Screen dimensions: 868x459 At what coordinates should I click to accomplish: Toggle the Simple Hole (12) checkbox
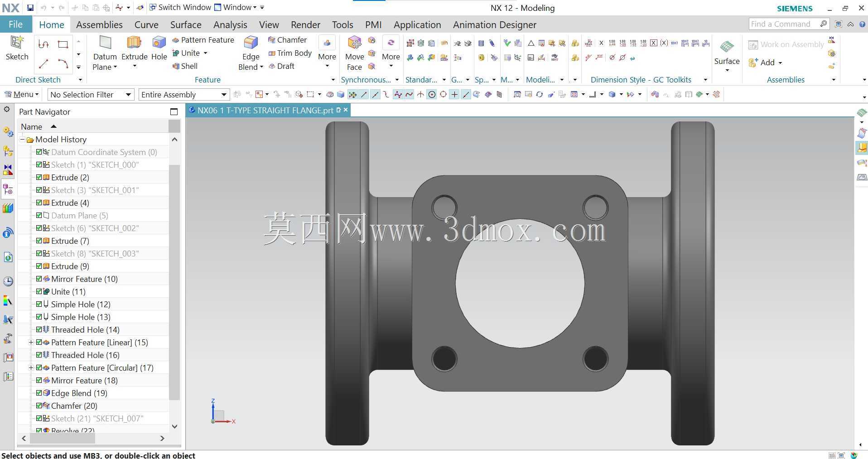tap(39, 304)
